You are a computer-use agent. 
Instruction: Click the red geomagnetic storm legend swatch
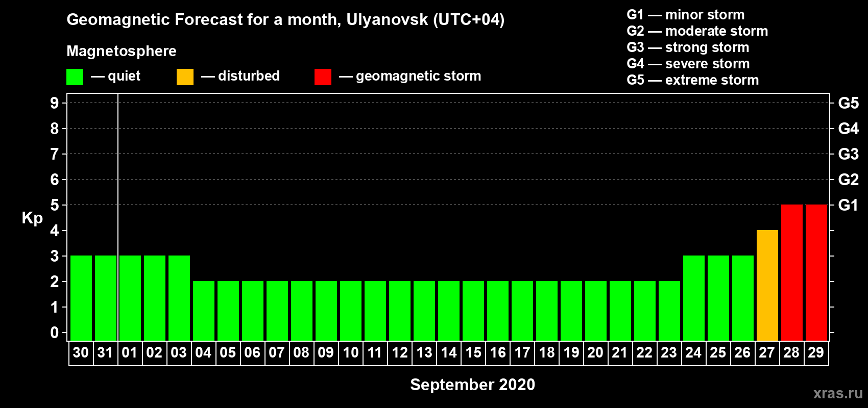(323, 77)
